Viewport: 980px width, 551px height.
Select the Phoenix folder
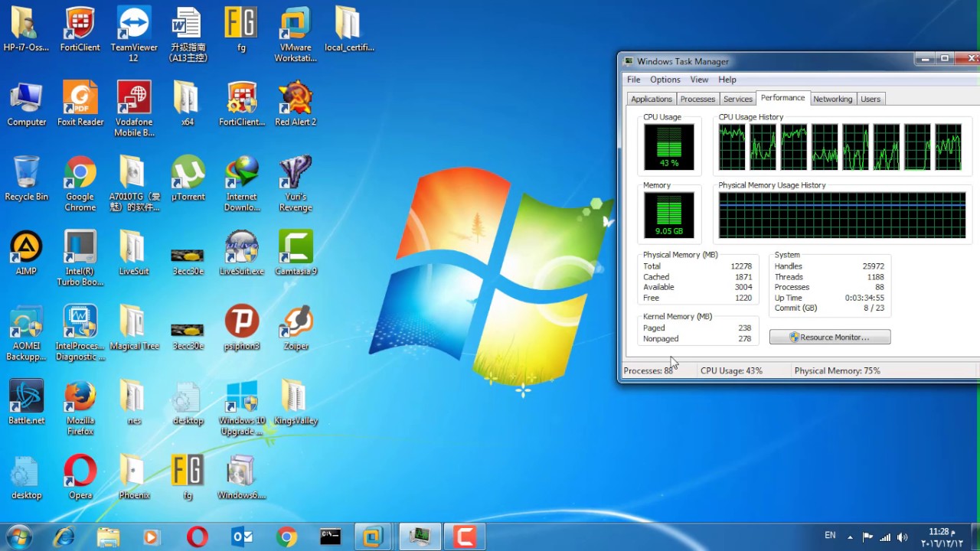click(134, 478)
